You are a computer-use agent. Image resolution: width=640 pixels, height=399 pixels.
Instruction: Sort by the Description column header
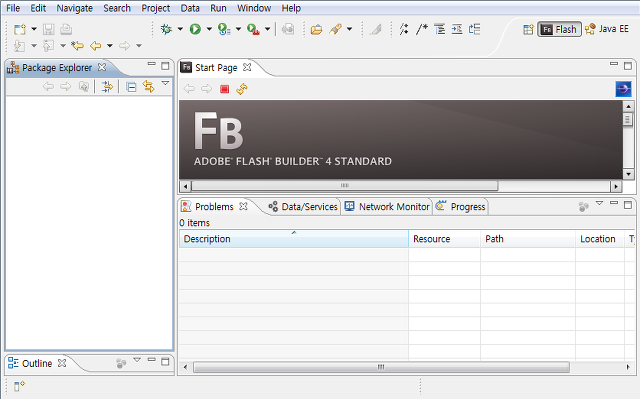[x=294, y=239]
